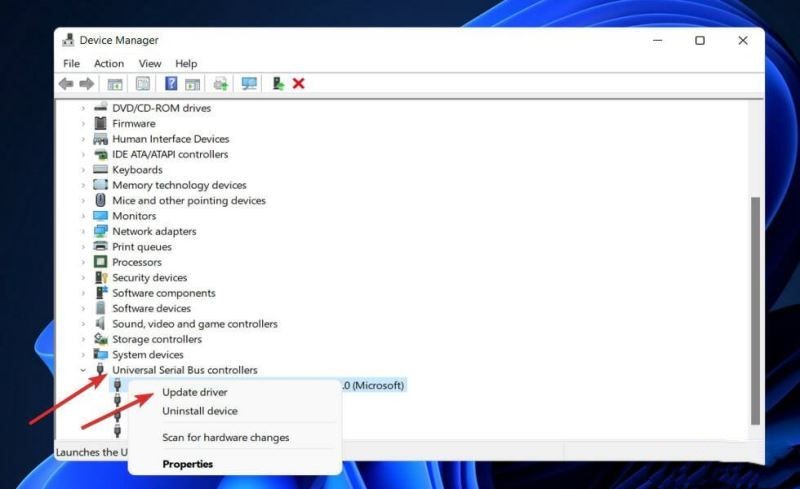Select Sound, video and game controllers
The height and width of the screenshot is (489, 800).
[194, 324]
